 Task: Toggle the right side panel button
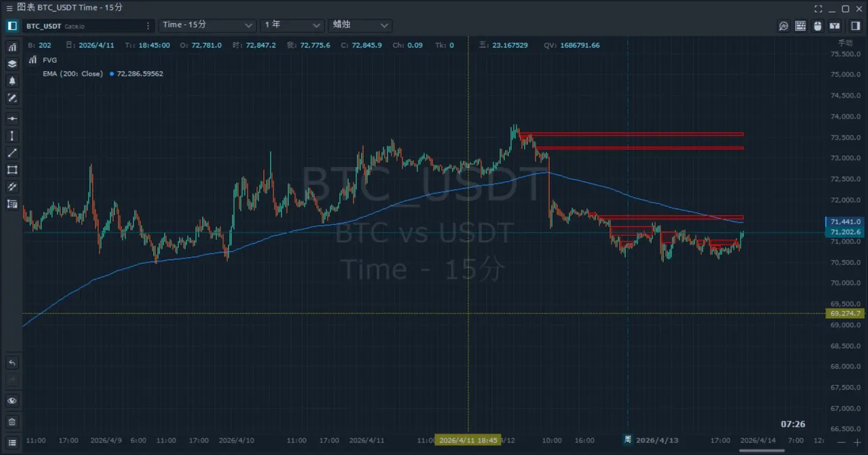point(855,26)
